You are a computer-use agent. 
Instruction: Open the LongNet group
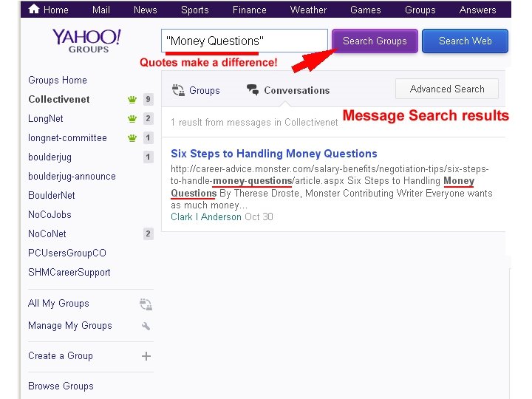pyautogui.click(x=46, y=119)
